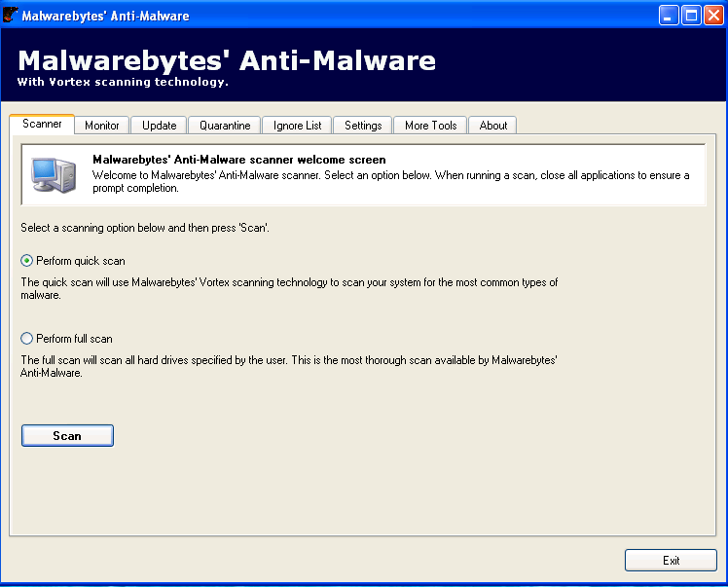
Task: Open the More Tools tab
Action: click(x=430, y=126)
